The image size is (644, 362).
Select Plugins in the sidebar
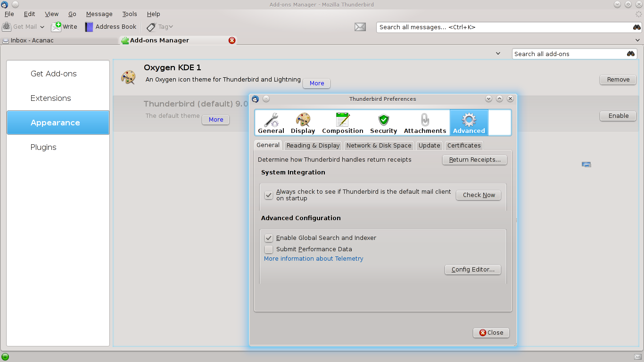pyautogui.click(x=58, y=147)
